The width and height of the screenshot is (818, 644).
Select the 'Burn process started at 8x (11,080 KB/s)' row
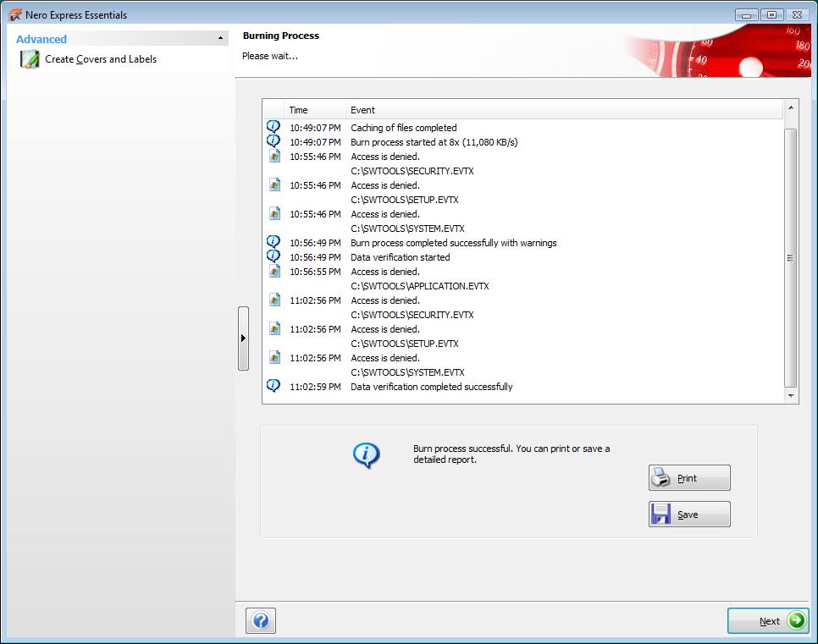click(434, 142)
